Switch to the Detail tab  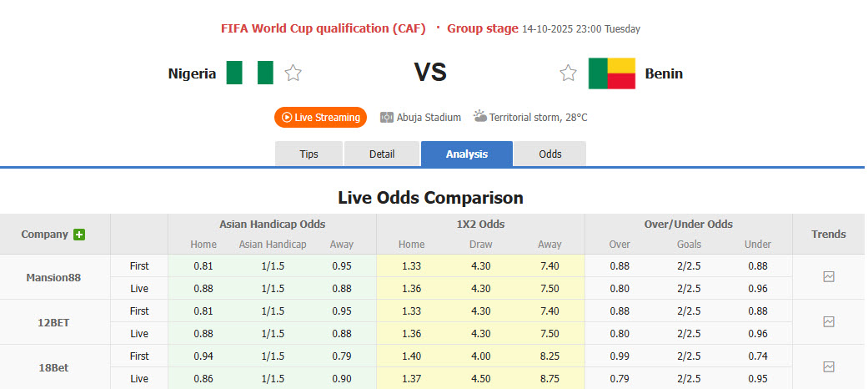tap(382, 154)
